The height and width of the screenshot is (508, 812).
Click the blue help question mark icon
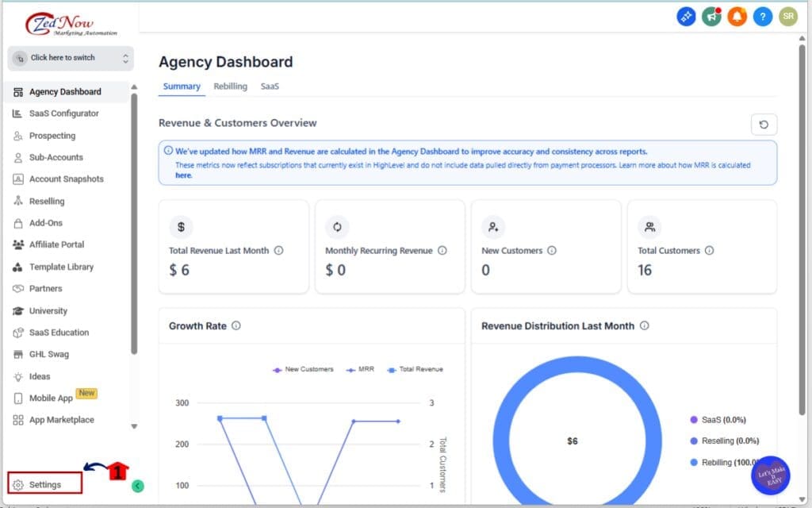[x=762, y=16]
